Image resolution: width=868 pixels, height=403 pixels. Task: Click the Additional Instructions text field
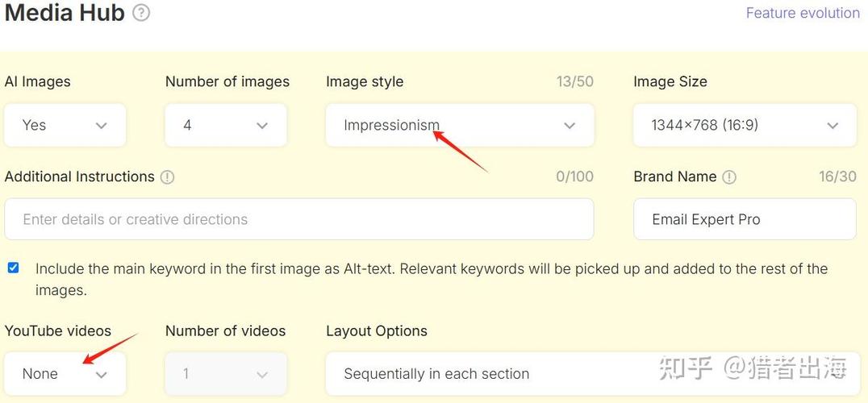click(x=298, y=219)
